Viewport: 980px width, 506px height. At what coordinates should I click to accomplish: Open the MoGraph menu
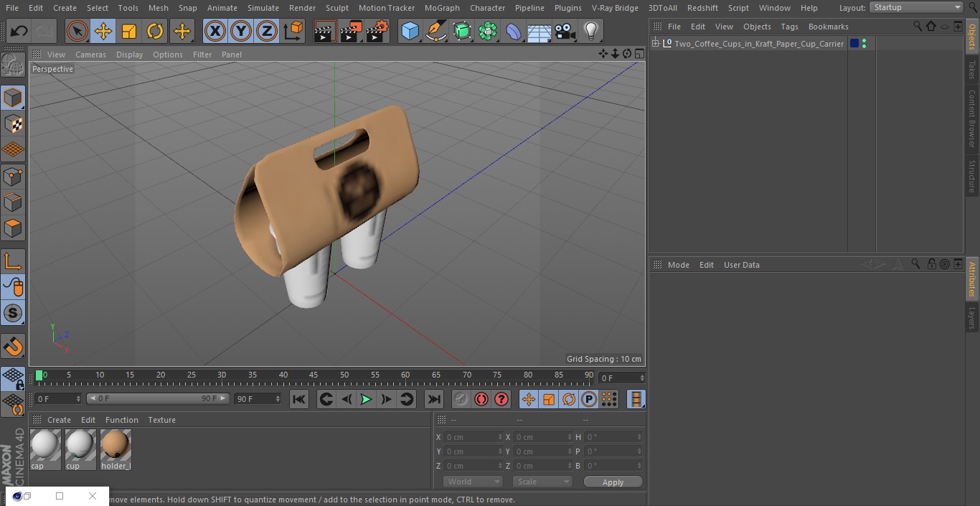click(x=442, y=8)
